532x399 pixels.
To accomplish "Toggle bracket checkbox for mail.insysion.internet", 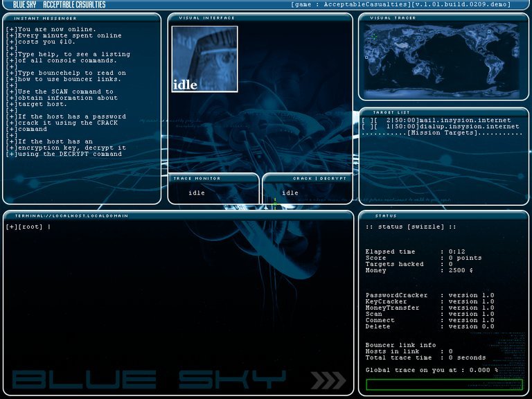I will (x=364, y=121).
